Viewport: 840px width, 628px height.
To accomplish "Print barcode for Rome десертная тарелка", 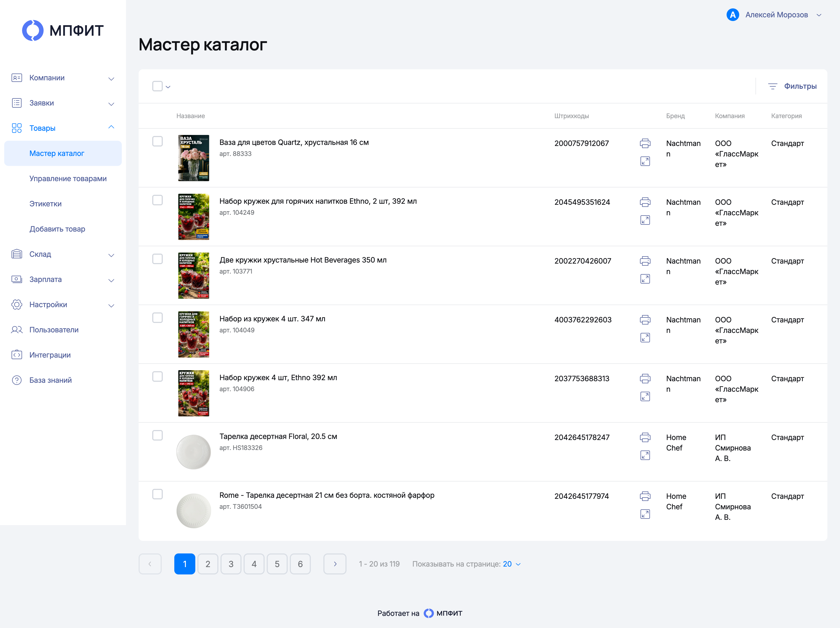I will point(645,496).
